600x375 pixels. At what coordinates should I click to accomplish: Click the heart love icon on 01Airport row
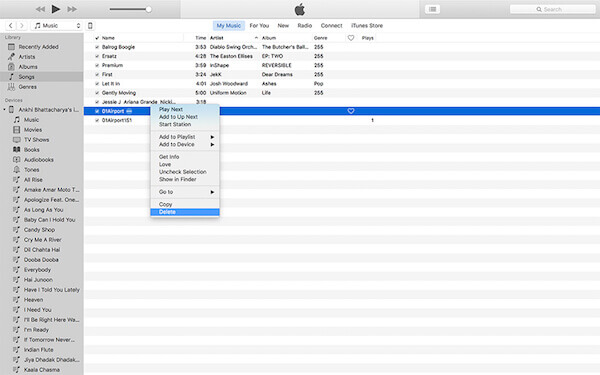(x=351, y=111)
